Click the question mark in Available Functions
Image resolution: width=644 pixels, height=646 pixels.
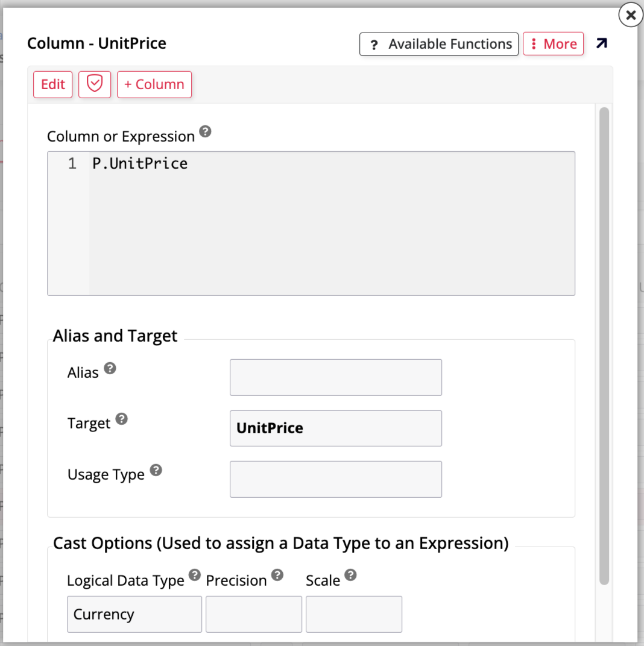(x=374, y=43)
